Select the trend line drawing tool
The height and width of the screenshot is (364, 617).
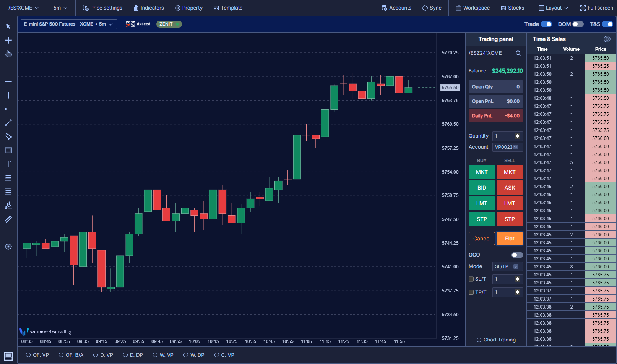(x=8, y=123)
